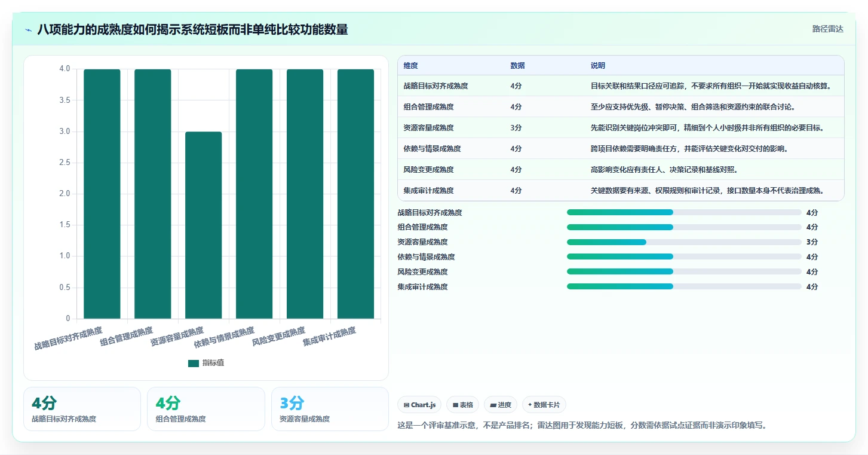The image size is (868, 455).
Task: Click the title 八项能力的成熟度如何揭示系统短板
Action: pyautogui.click(x=192, y=29)
